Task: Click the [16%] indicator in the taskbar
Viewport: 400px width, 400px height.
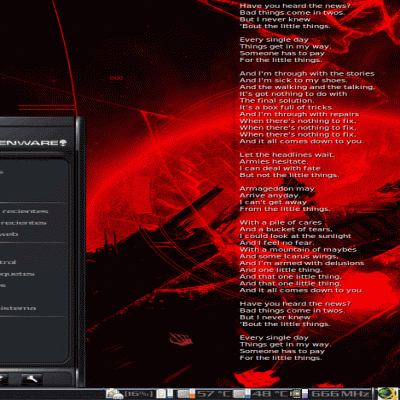Action: (x=139, y=394)
